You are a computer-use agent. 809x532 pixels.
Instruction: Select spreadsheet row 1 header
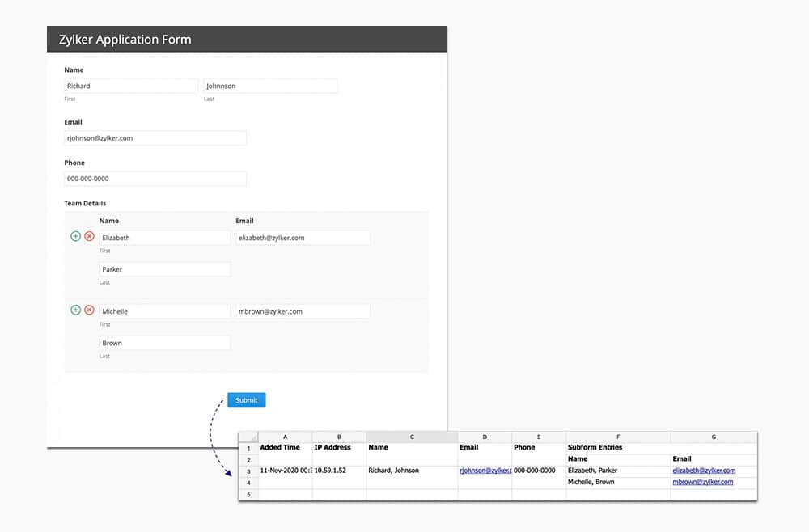click(x=248, y=448)
